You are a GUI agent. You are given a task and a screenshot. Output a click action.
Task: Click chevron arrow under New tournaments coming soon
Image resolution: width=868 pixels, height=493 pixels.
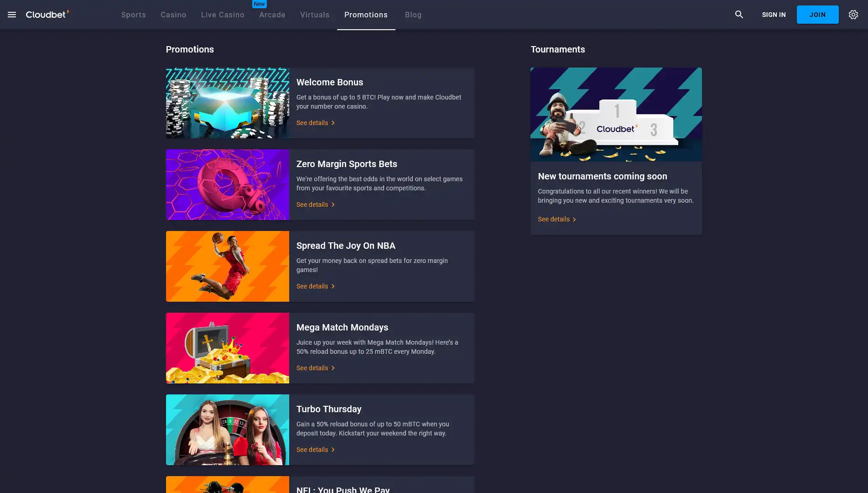pyautogui.click(x=574, y=220)
